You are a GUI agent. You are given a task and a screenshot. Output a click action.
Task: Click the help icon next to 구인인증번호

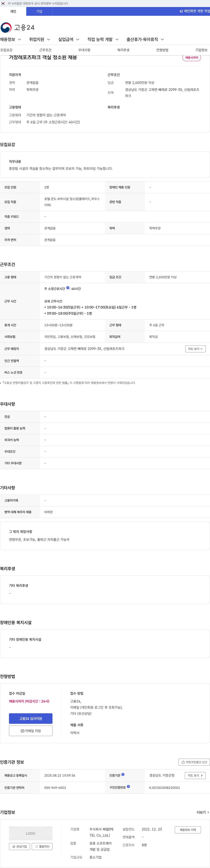point(128,786)
